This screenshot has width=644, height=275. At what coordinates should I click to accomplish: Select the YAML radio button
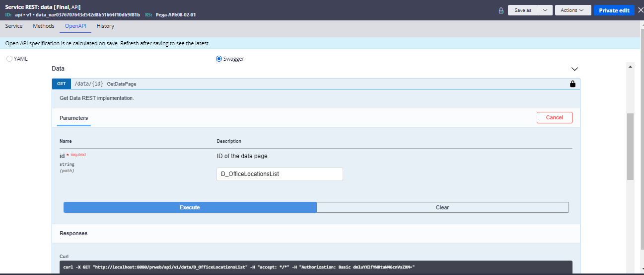(9, 59)
